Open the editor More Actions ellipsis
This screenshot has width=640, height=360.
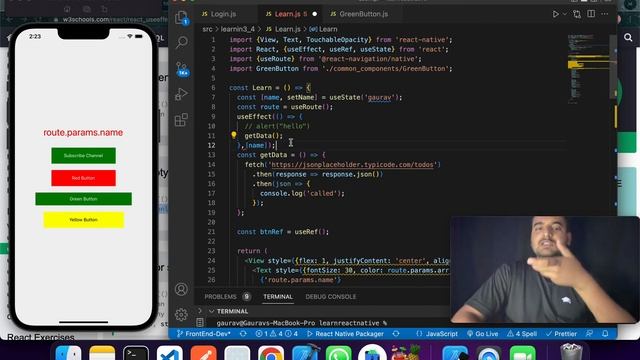604,14
